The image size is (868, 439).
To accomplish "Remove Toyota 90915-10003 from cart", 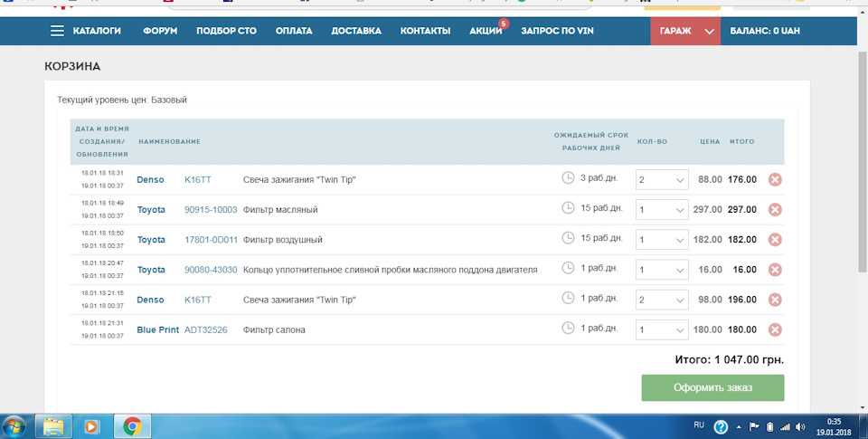I will click(x=775, y=209).
